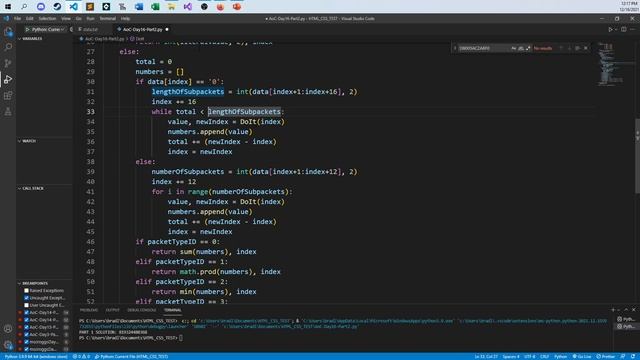Image resolution: width=640 pixels, height=360 pixels.
Task: Disable the Uncaught Exceptions breakpoint
Action: 27,298
